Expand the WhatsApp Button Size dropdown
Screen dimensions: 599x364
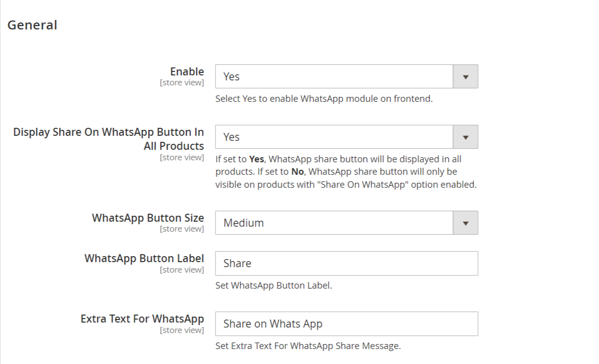[346, 223]
